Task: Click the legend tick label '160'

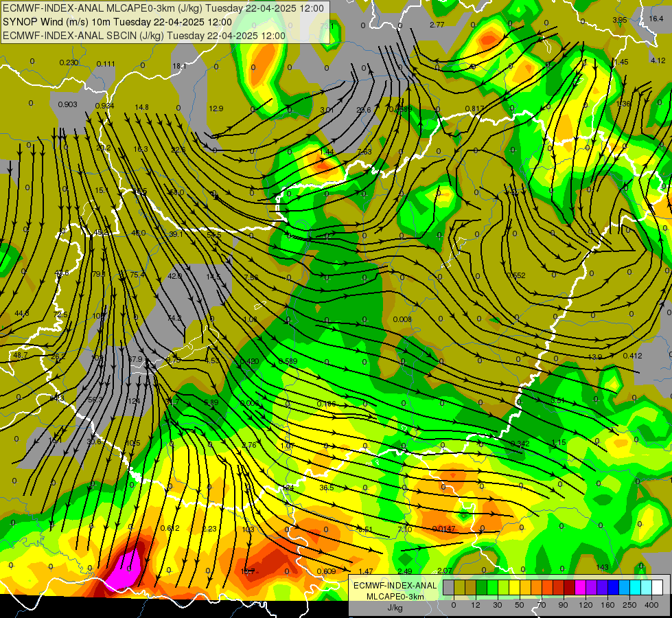Action: pos(607,605)
